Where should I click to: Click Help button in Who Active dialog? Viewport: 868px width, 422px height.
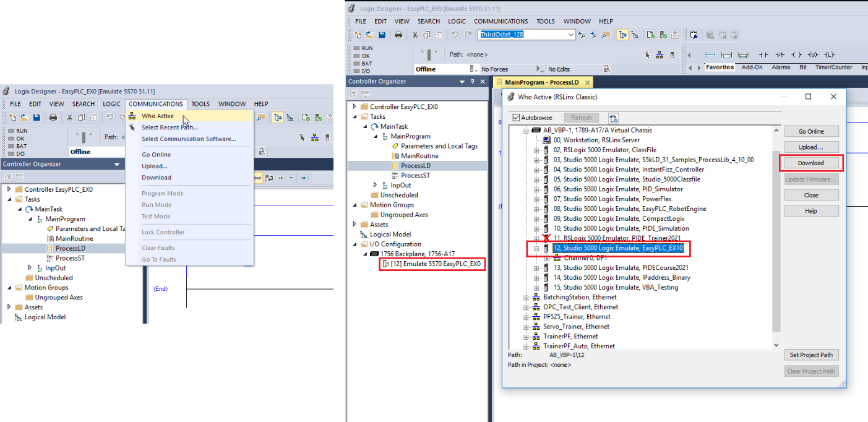click(811, 211)
